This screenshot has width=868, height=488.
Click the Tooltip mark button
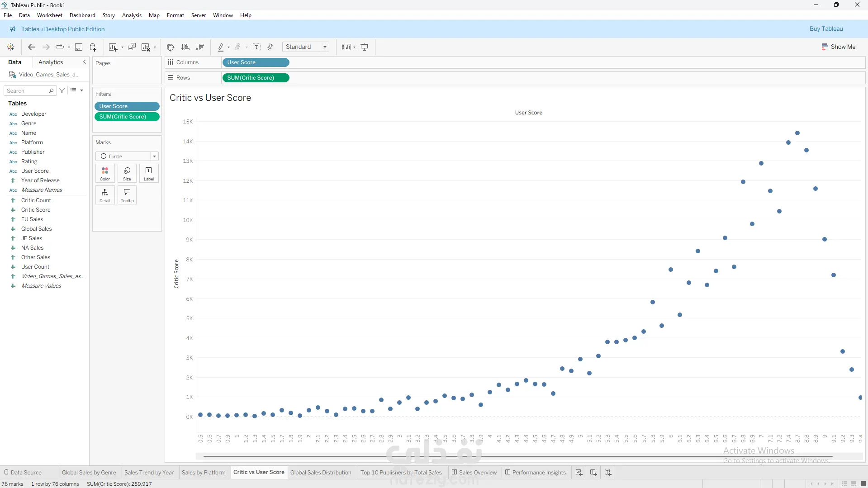point(127,195)
